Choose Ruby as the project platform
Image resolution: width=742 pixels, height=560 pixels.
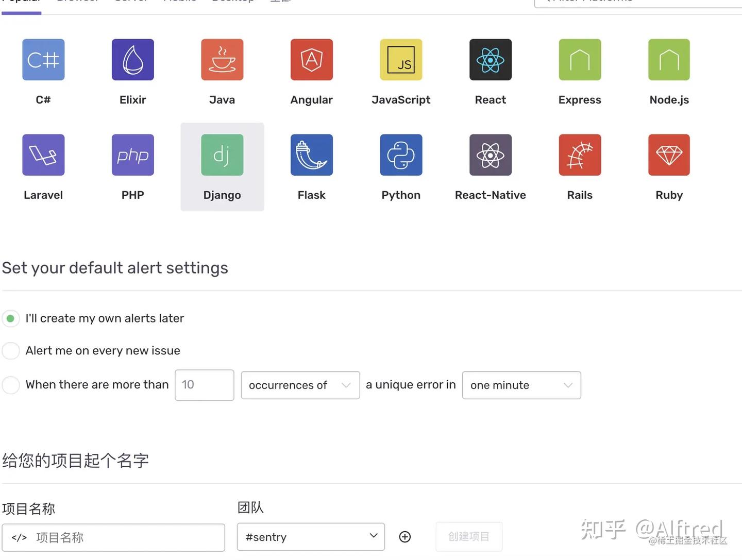[669, 155]
